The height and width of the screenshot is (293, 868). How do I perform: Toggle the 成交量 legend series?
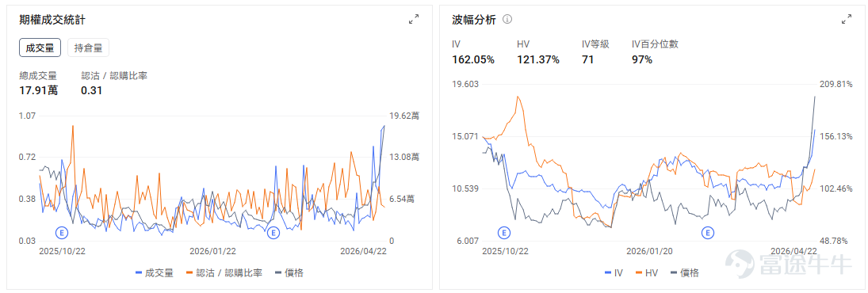[x=155, y=272]
